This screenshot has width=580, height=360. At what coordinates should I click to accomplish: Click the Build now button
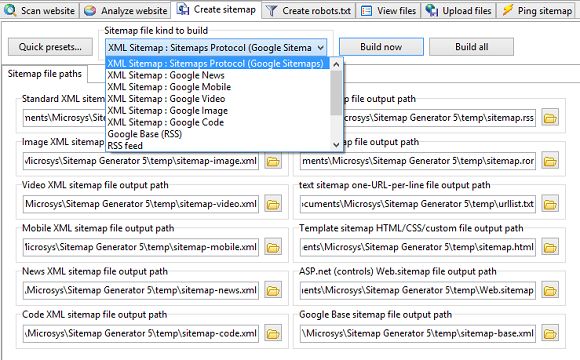point(381,47)
